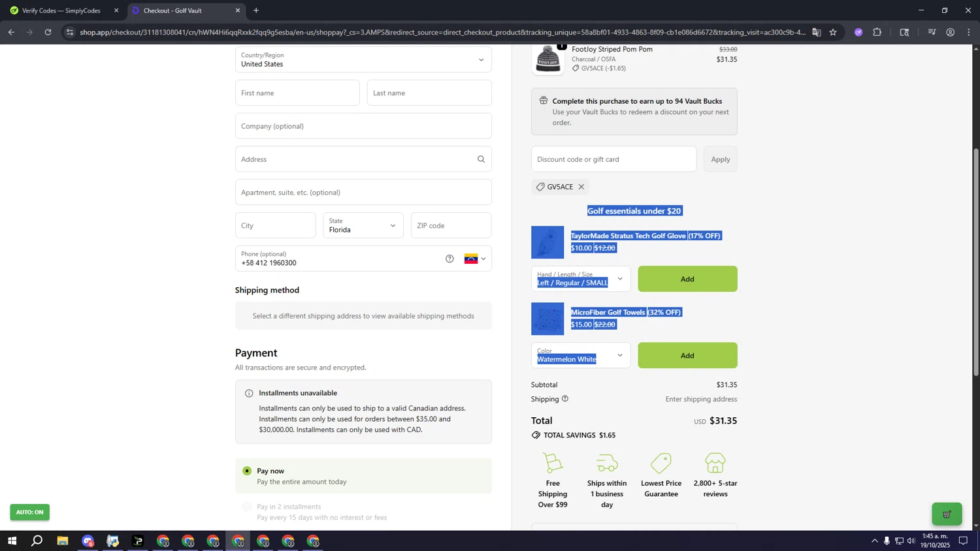Viewport: 980px width, 551px height.
Task: Switch to Checkout Golf Vault tab
Action: click(187, 10)
